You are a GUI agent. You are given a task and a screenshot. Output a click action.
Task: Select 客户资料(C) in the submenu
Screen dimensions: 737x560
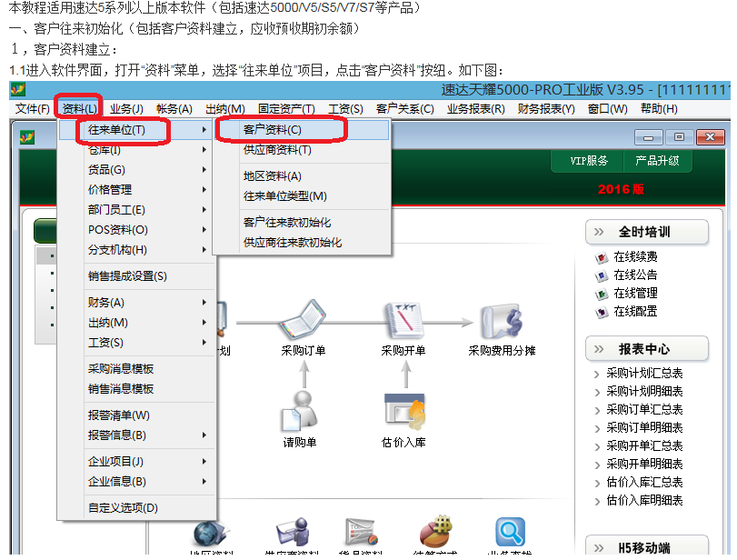(273, 130)
